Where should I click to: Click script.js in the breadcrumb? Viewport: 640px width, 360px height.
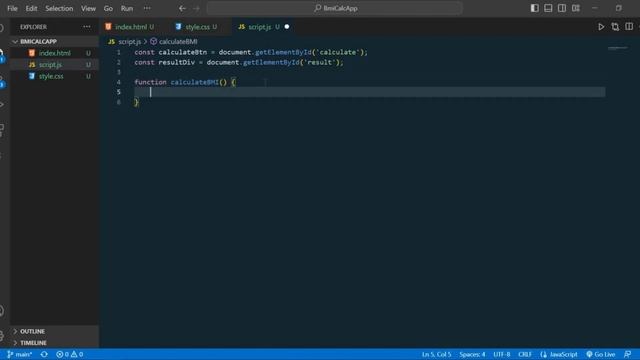(x=129, y=42)
